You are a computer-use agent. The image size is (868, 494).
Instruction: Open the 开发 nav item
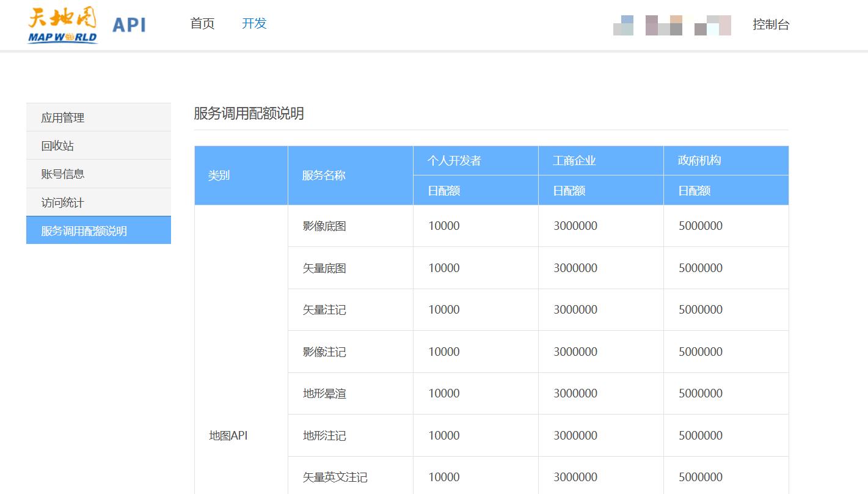254,24
